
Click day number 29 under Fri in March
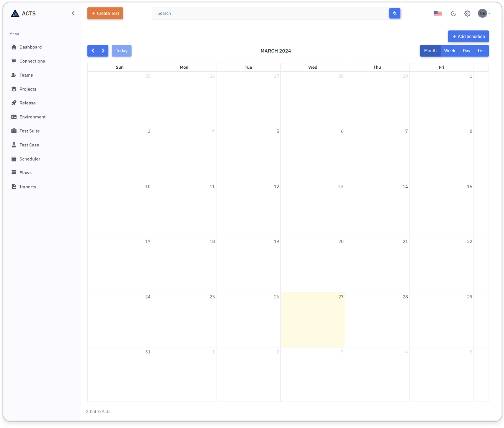(x=470, y=297)
